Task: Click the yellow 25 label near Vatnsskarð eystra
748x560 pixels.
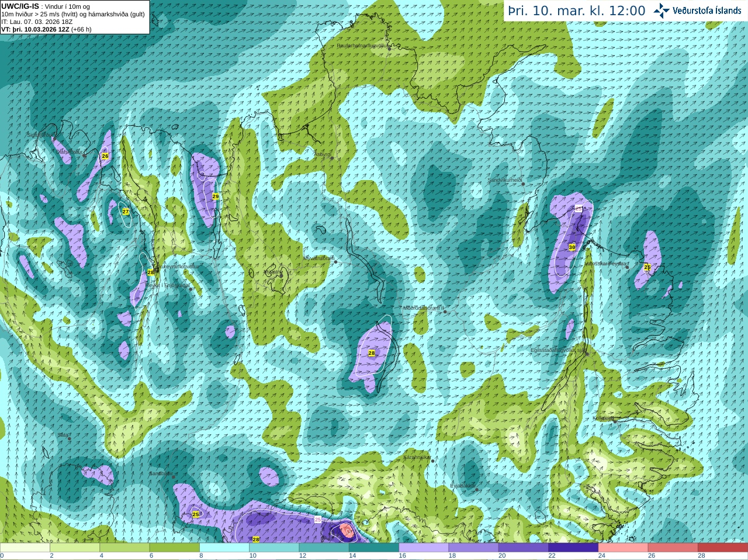Action: coord(647,268)
